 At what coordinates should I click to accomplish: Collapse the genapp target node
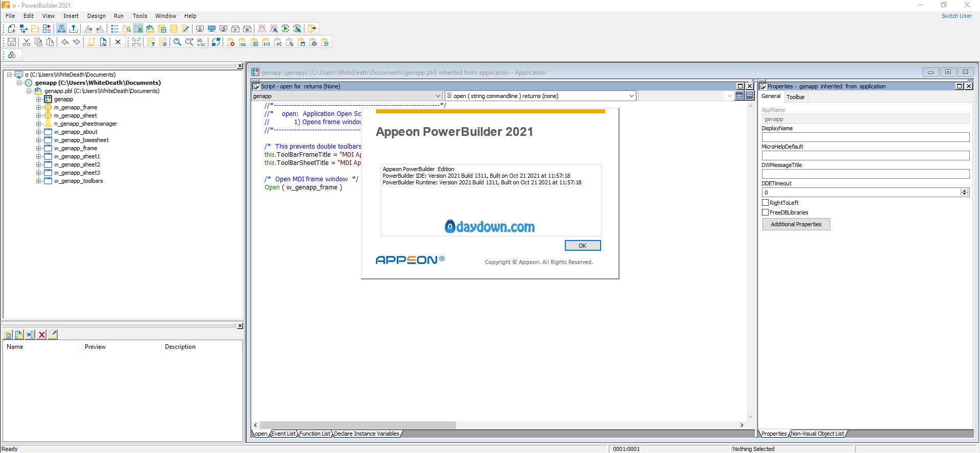coord(19,83)
